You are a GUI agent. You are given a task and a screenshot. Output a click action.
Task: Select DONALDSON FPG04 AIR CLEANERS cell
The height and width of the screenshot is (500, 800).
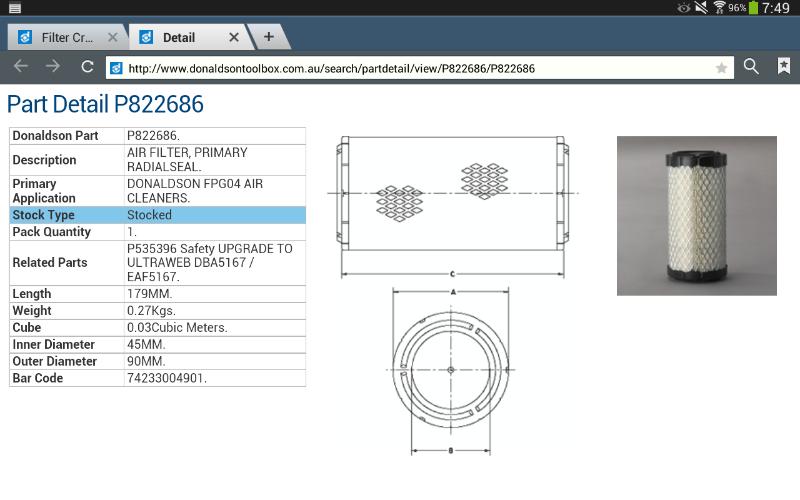(195, 191)
